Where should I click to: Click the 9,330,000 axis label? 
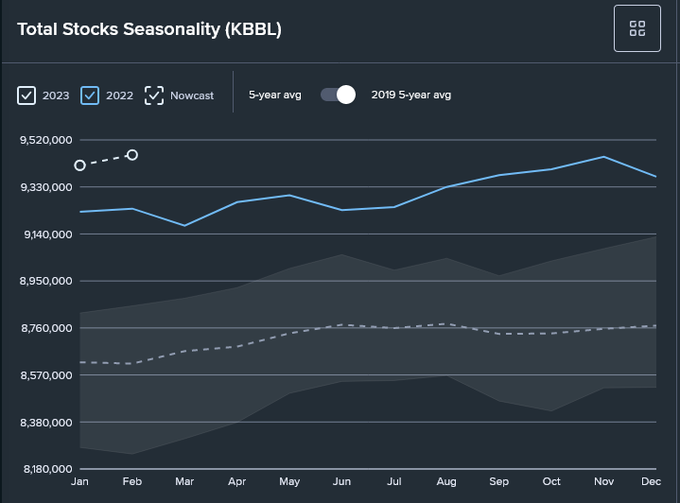pos(46,187)
